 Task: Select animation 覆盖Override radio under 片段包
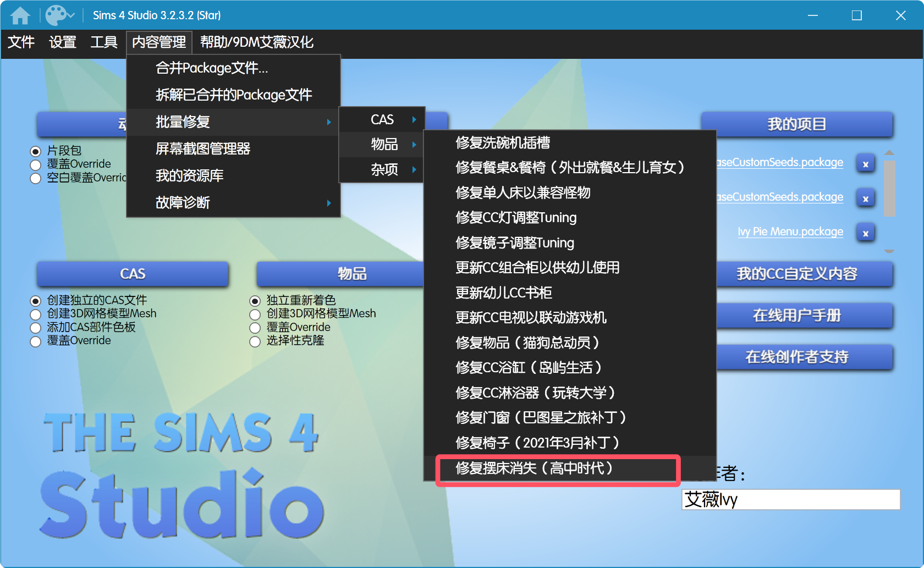tap(36, 165)
